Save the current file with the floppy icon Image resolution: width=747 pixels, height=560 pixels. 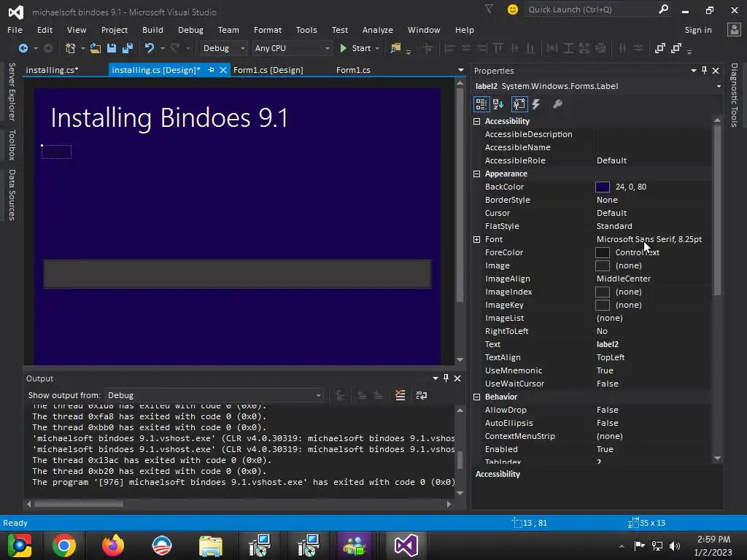[x=112, y=48]
